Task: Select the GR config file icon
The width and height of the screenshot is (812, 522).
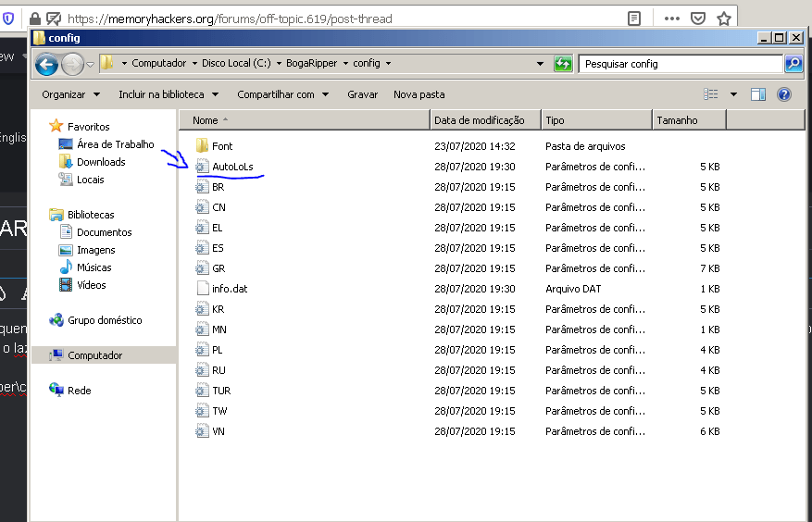Action: (202, 268)
